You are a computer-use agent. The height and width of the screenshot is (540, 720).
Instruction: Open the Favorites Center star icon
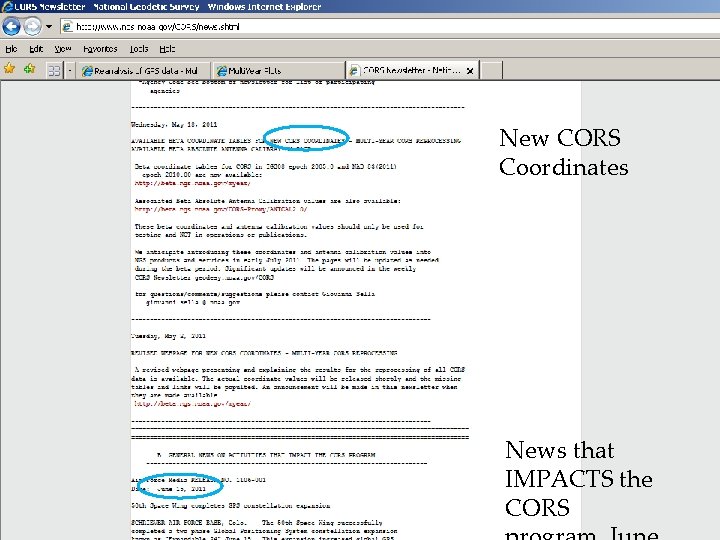pos(9,69)
